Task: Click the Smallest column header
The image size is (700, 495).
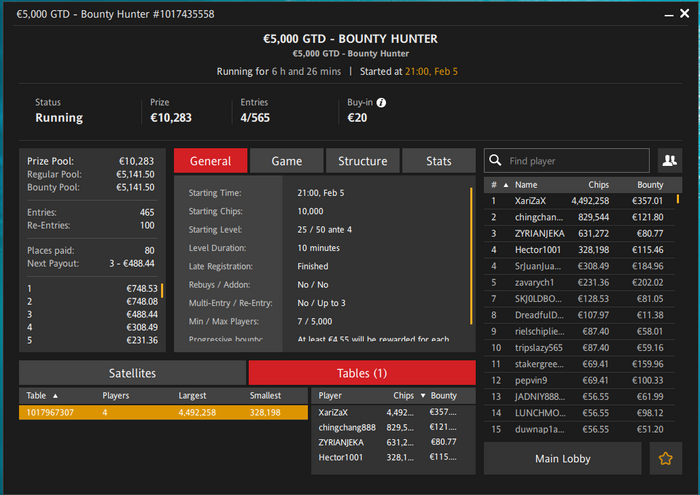Action: (265, 395)
